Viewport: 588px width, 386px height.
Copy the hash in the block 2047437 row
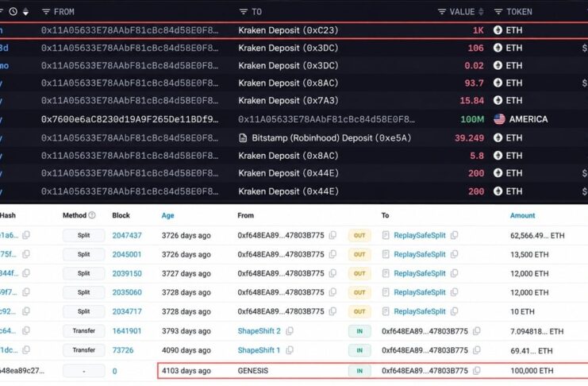(x=26, y=235)
